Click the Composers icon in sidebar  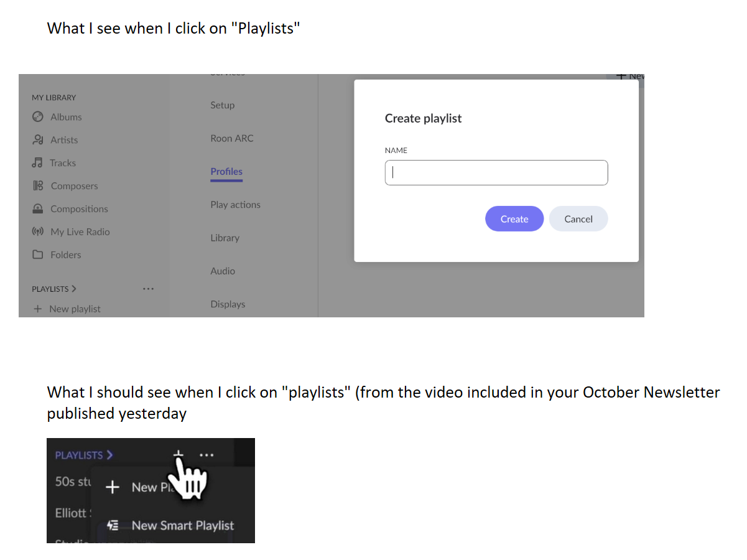tap(38, 186)
